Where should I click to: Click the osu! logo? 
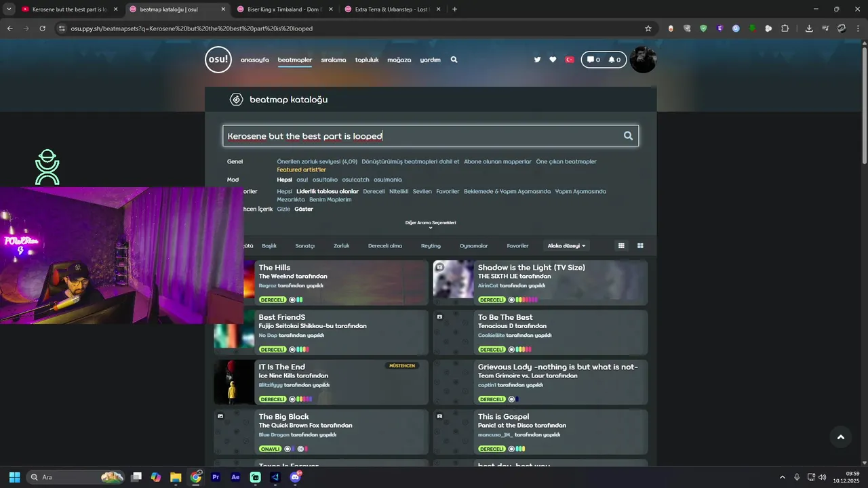click(218, 60)
